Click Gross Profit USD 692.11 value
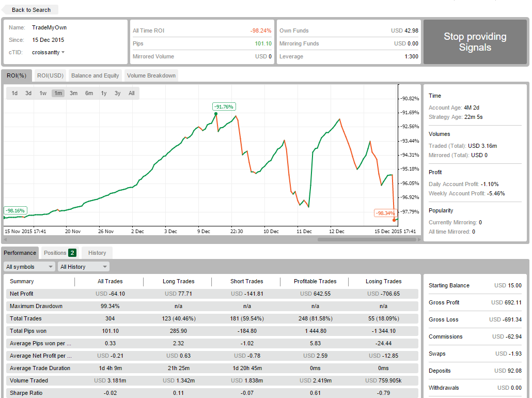Viewport: 532px width, 398px height. (x=506, y=302)
